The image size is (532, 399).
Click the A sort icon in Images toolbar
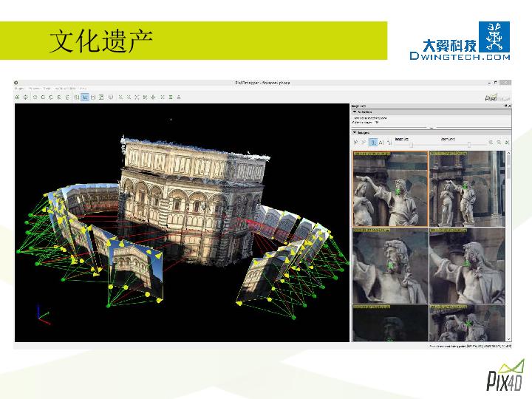click(381, 142)
